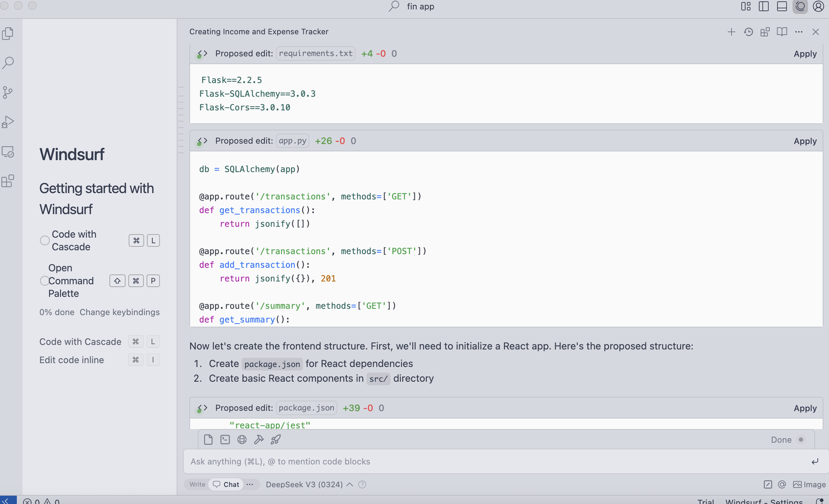Click the globe icon in Cascade footer toolbar
Viewport: 829px width, 504px height.
[242, 440]
